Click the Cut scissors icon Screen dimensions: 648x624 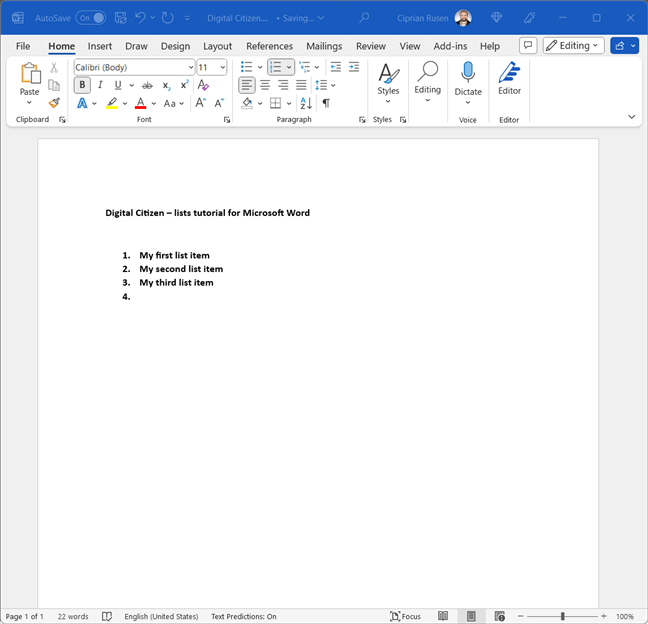(x=54, y=67)
